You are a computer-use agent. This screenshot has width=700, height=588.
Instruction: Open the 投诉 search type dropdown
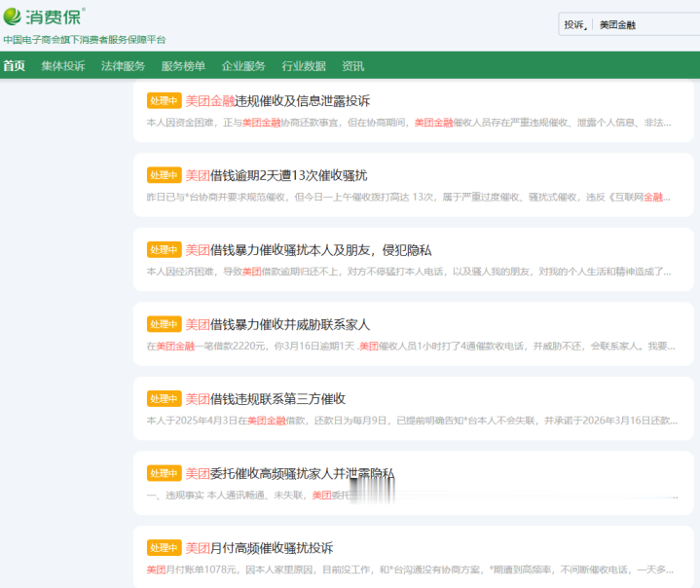[574, 25]
